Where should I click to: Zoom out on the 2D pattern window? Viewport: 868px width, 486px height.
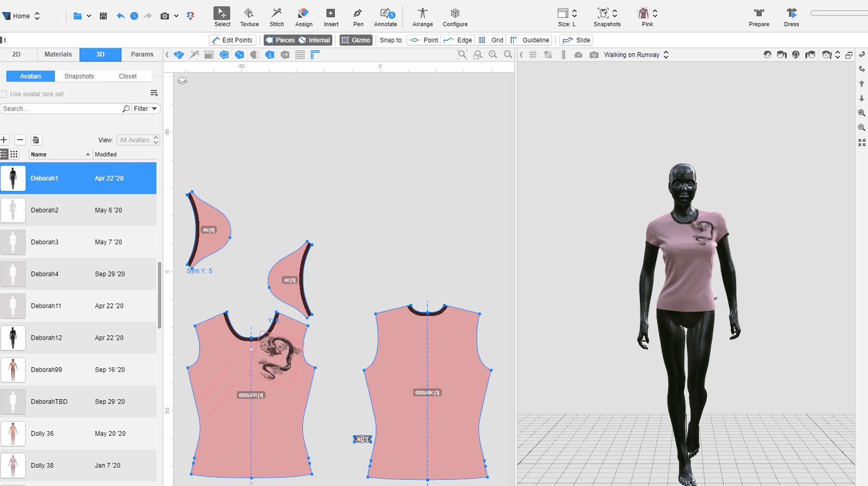(x=508, y=54)
